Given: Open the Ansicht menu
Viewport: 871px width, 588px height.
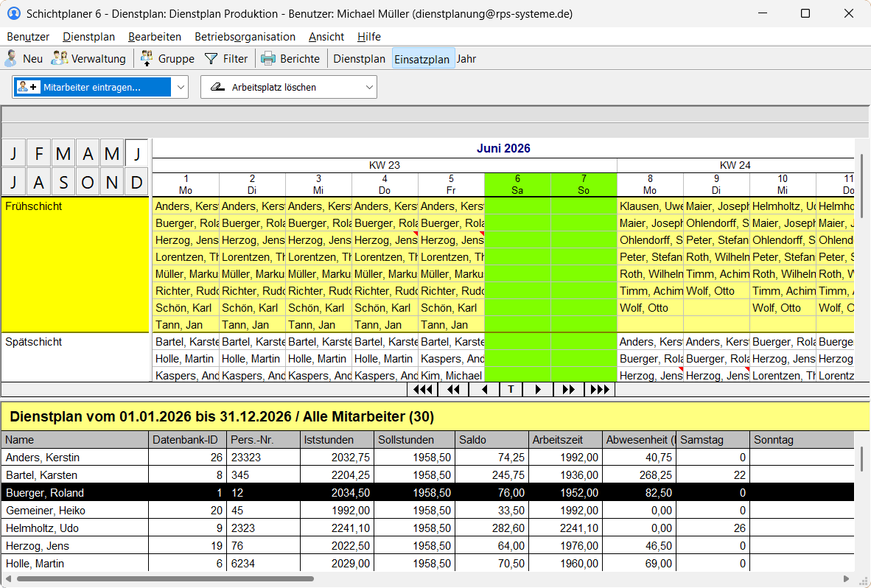Looking at the screenshot, I should tap(326, 37).
